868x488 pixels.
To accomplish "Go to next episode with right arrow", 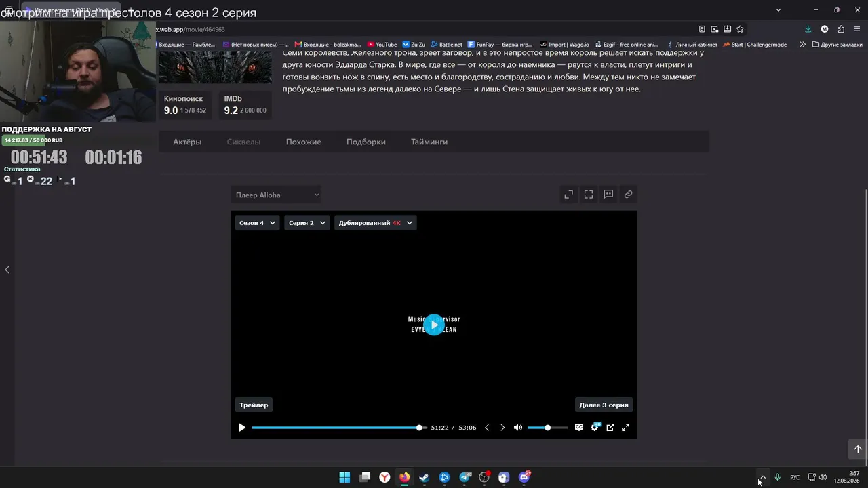I will [x=502, y=428].
